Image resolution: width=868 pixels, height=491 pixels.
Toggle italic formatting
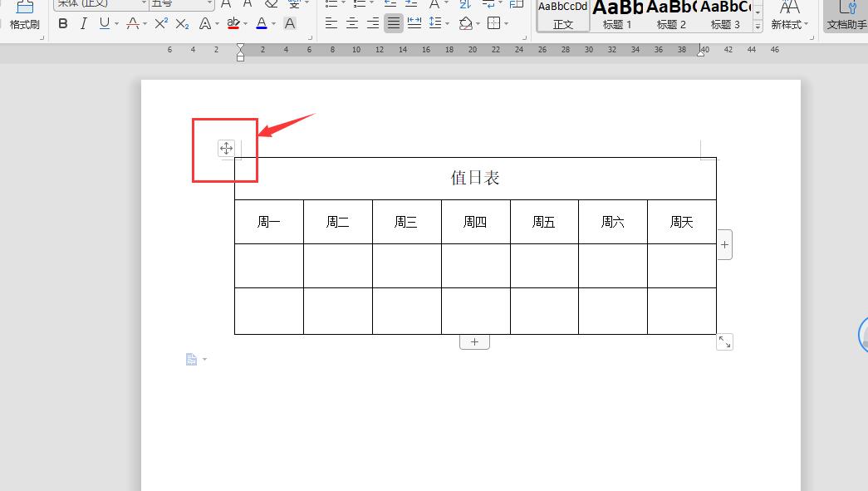[x=84, y=23]
